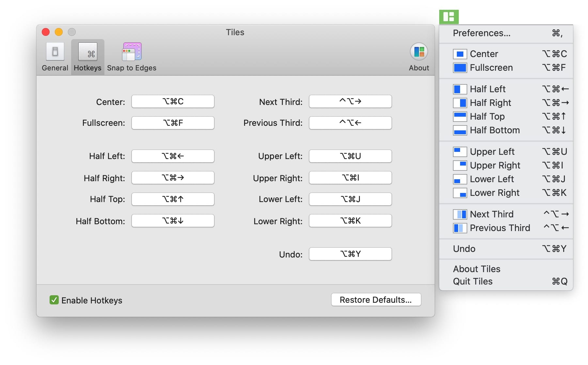
Task: Open the About pane icon
Action: pyautogui.click(x=419, y=52)
